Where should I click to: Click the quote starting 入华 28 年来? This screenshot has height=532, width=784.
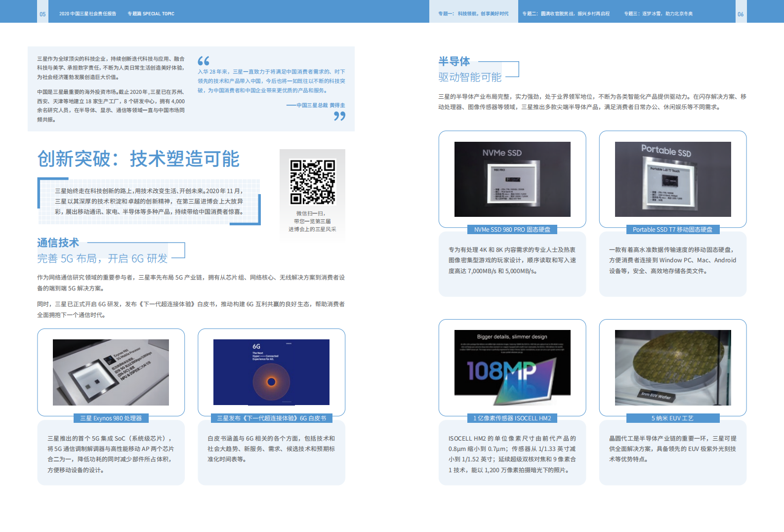[x=271, y=81]
